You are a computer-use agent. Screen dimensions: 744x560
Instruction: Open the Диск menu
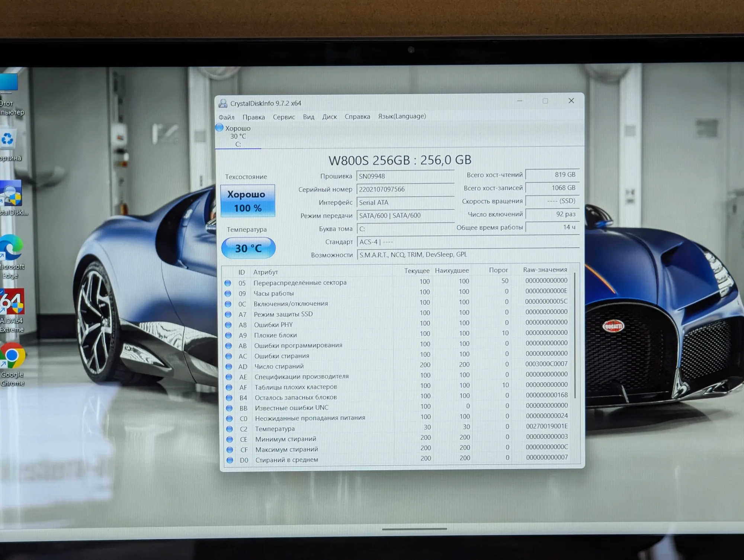pyautogui.click(x=329, y=117)
